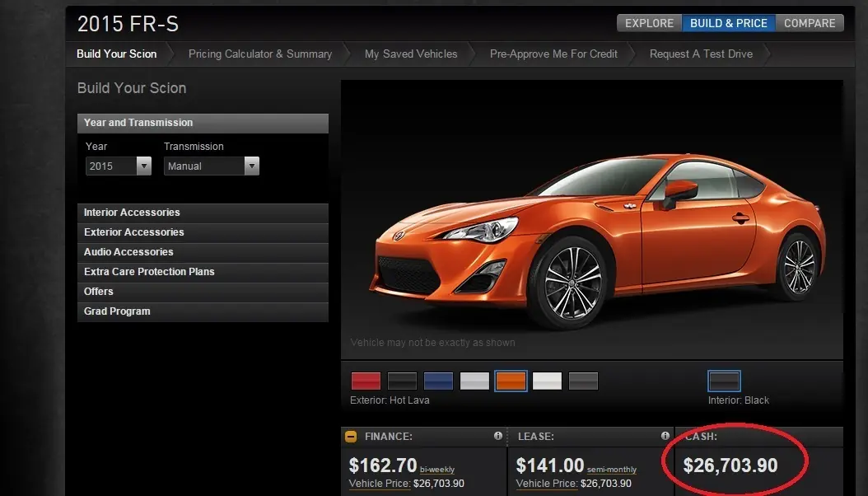Collapse the Year and Transmission section

click(203, 123)
